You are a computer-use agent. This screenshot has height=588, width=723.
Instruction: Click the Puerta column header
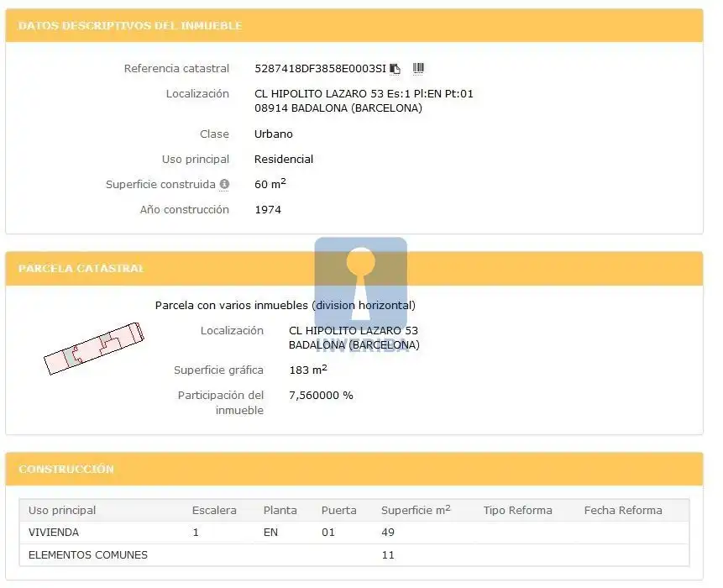pos(339,510)
